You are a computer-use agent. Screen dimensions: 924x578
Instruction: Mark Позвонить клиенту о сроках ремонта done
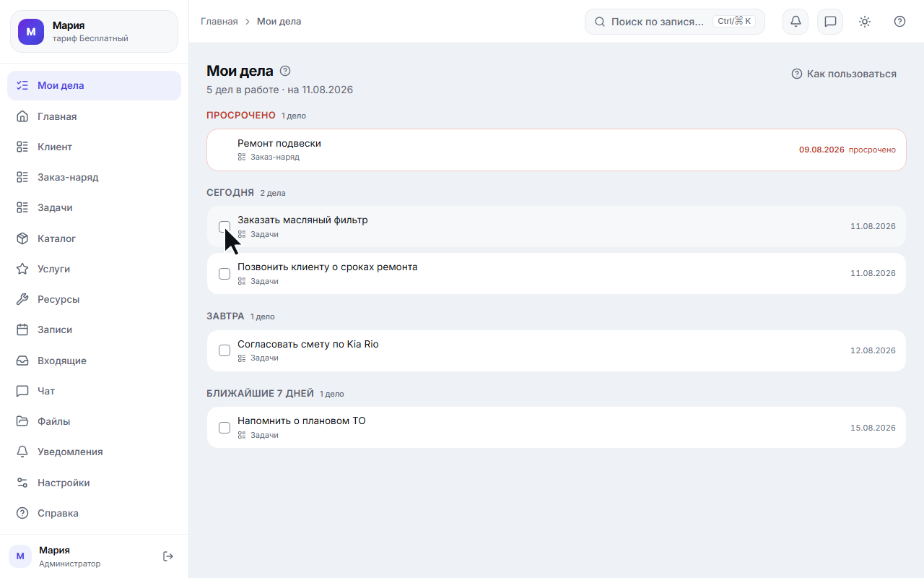point(225,274)
